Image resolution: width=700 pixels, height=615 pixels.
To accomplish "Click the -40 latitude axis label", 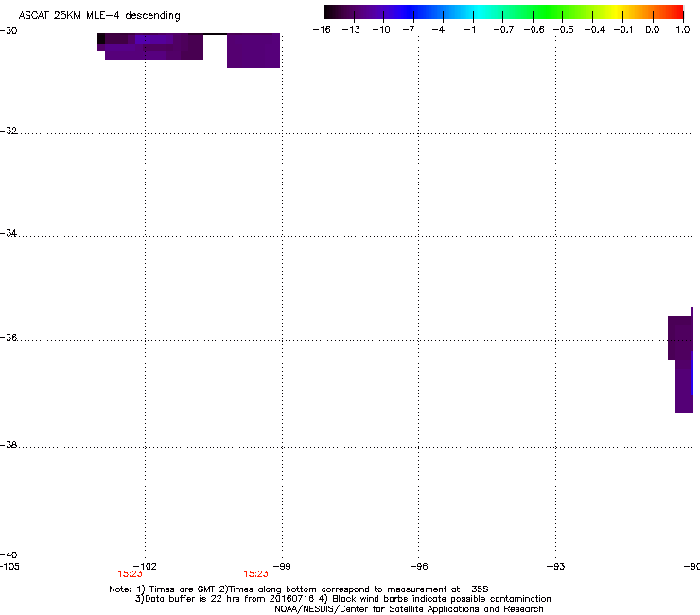I will (9, 554).
